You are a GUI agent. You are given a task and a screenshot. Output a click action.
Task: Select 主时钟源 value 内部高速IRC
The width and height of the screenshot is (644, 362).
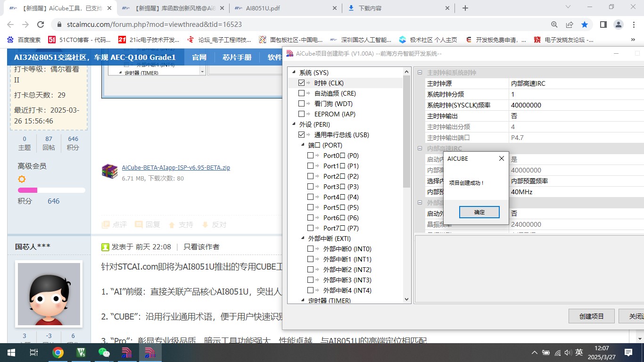coord(576,83)
